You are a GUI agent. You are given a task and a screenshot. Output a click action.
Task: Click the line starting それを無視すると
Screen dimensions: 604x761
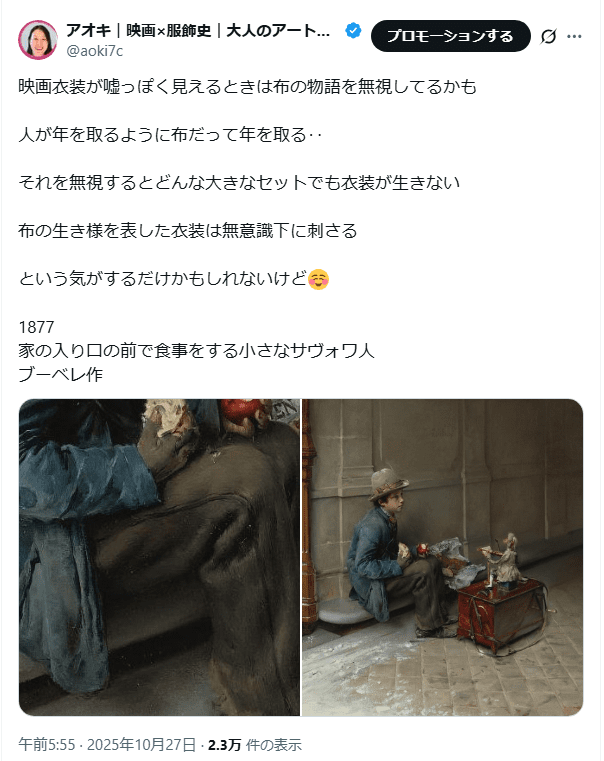point(239,182)
